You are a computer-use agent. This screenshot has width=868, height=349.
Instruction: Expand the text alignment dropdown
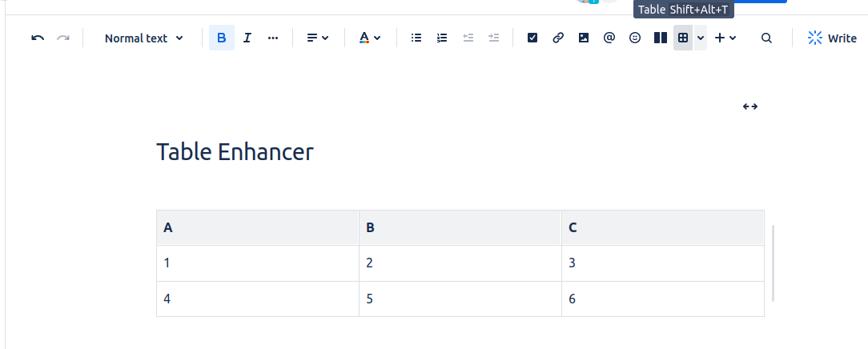[x=318, y=38]
